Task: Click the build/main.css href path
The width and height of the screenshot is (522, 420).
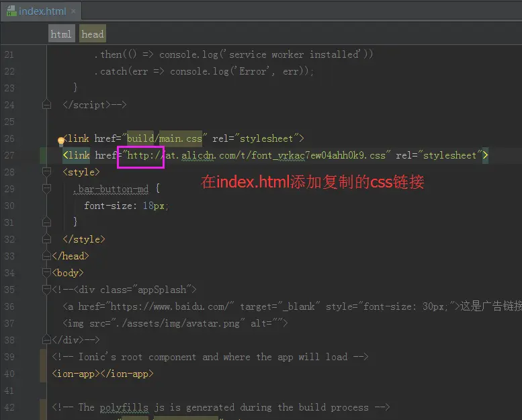Action: (165, 138)
